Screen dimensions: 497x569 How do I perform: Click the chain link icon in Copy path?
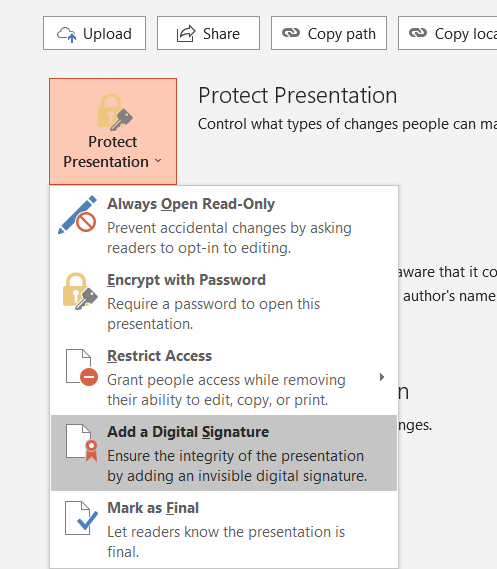291,33
